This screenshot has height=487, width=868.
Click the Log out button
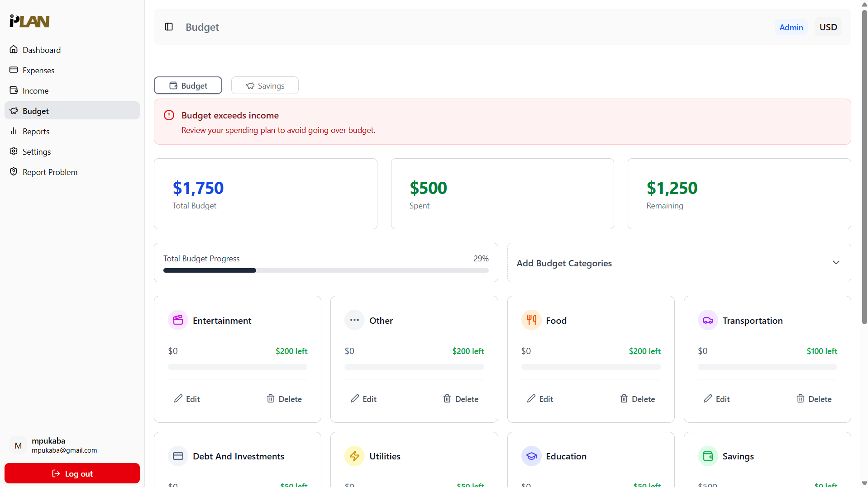click(x=72, y=473)
